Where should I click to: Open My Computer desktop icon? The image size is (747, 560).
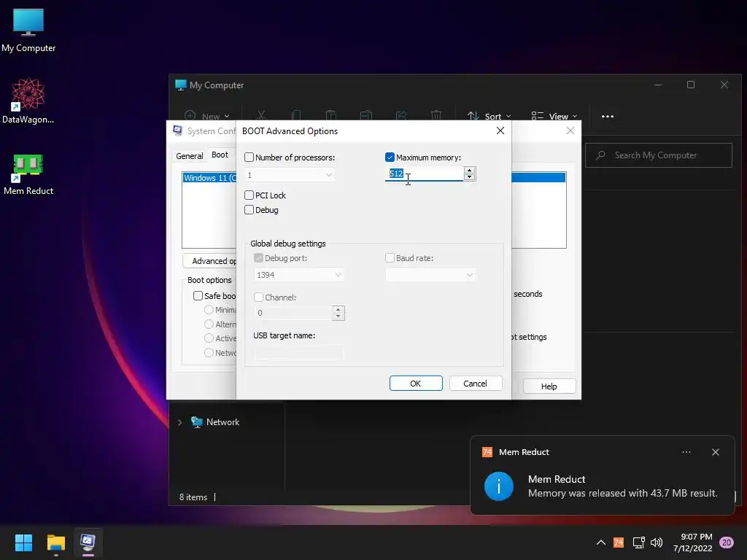pyautogui.click(x=28, y=31)
